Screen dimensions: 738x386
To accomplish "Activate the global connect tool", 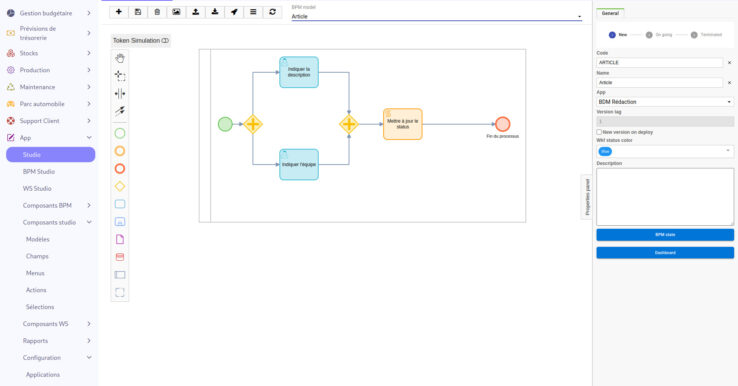I will click(x=120, y=111).
